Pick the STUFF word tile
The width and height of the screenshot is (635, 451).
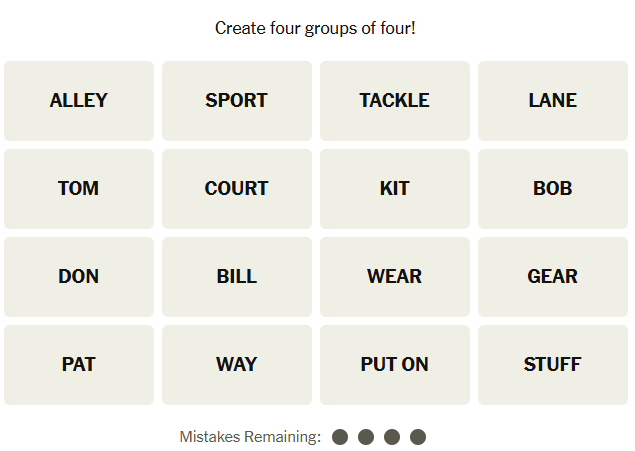tap(553, 365)
